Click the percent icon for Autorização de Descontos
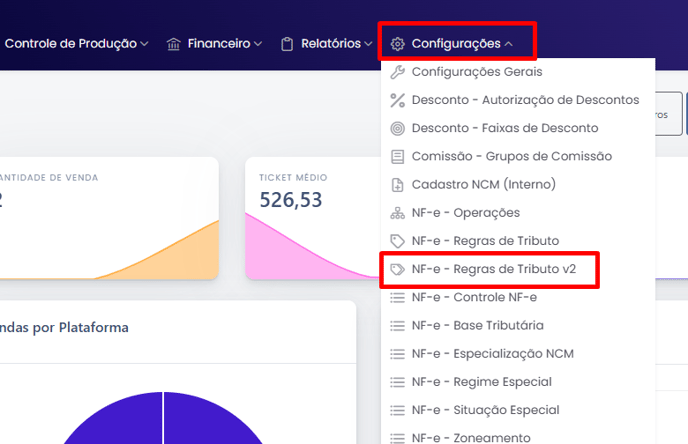 [397, 100]
